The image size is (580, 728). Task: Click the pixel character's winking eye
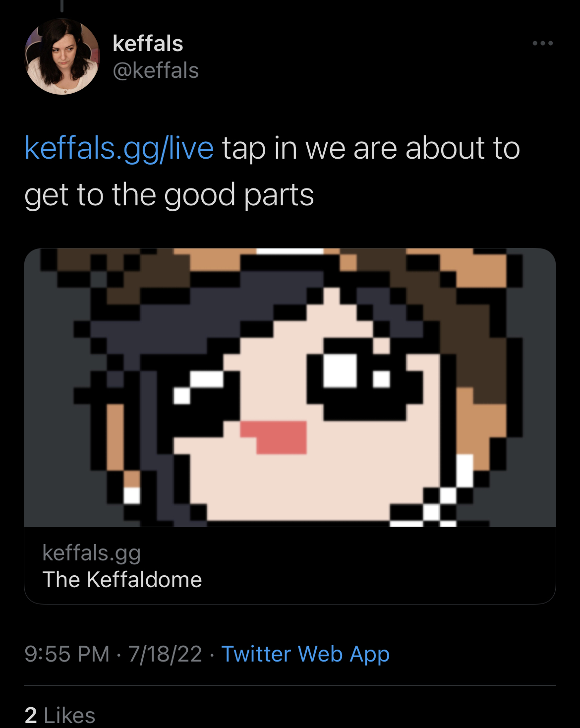coord(198,387)
